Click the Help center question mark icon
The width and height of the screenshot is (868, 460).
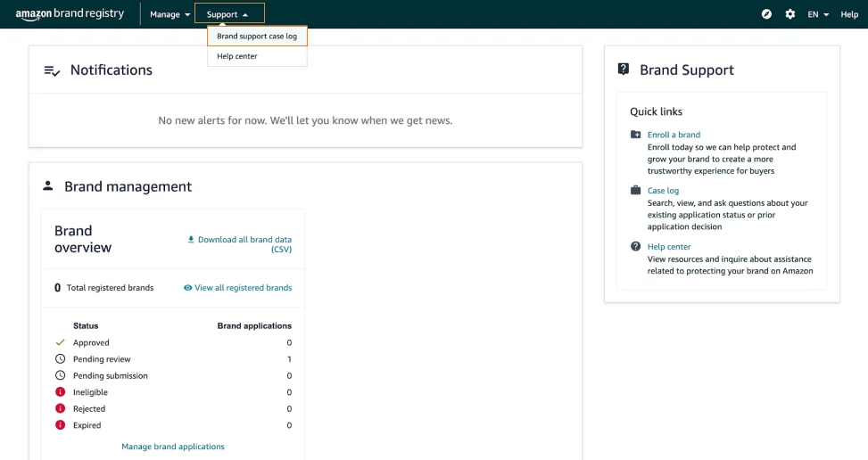[635, 246]
